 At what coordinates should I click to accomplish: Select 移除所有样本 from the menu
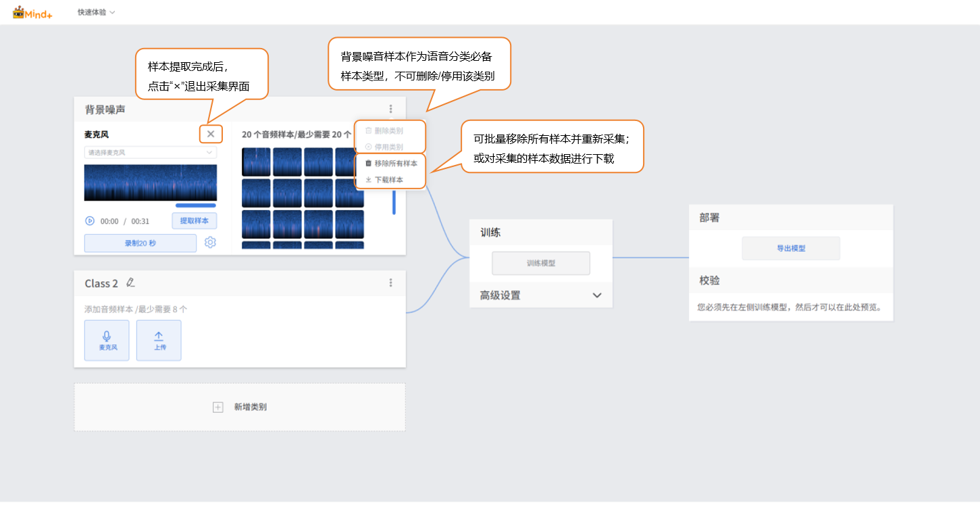[x=391, y=163]
